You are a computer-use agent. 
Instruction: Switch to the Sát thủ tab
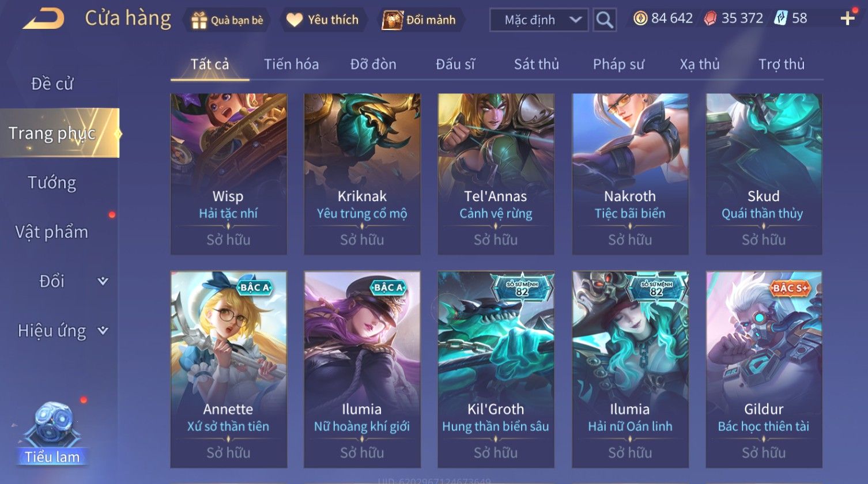tap(537, 64)
